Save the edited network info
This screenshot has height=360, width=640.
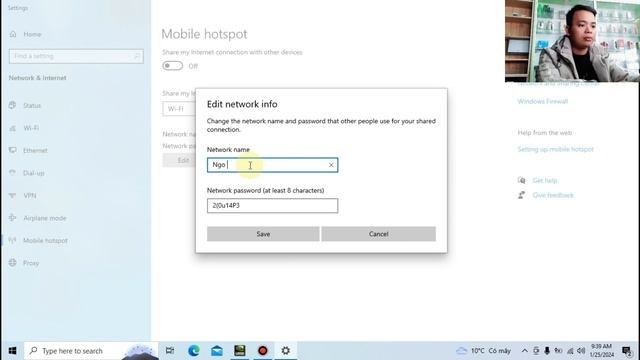click(263, 234)
